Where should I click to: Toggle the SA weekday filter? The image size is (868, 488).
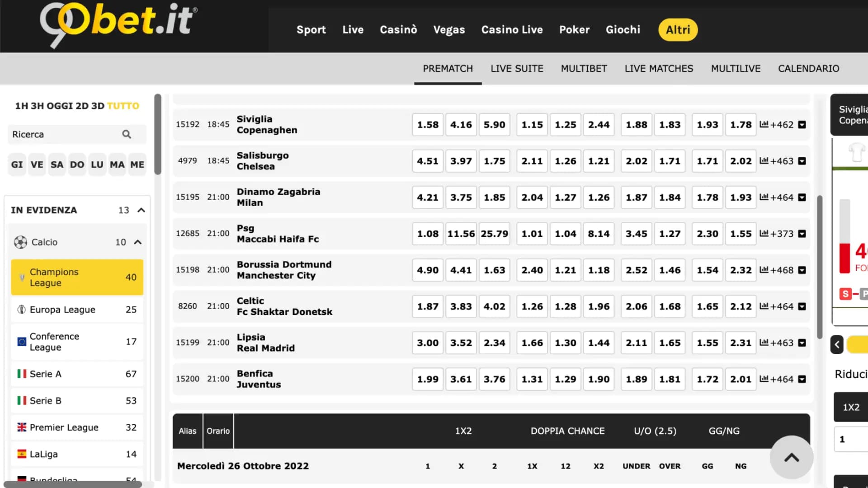click(x=57, y=164)
